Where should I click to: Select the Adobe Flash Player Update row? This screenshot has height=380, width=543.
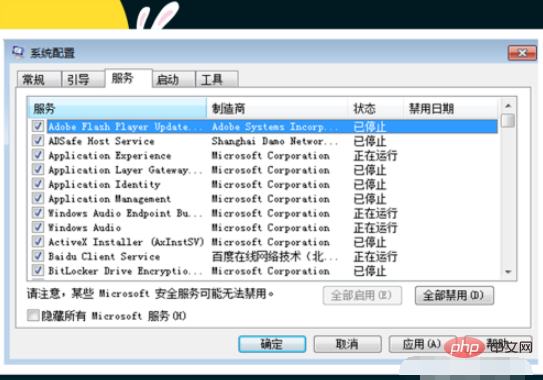click(272, 126)
